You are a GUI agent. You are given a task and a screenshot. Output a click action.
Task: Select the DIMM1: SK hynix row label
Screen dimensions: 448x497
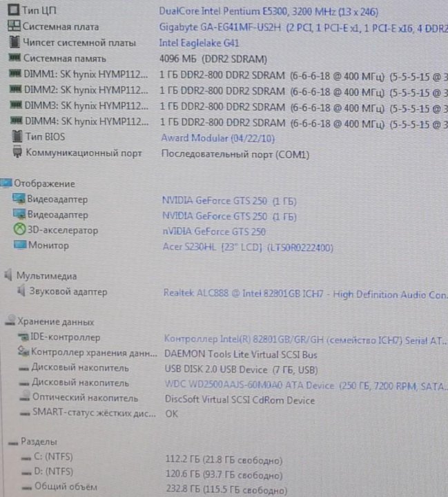pyautogui.click(x=86, y=74)
